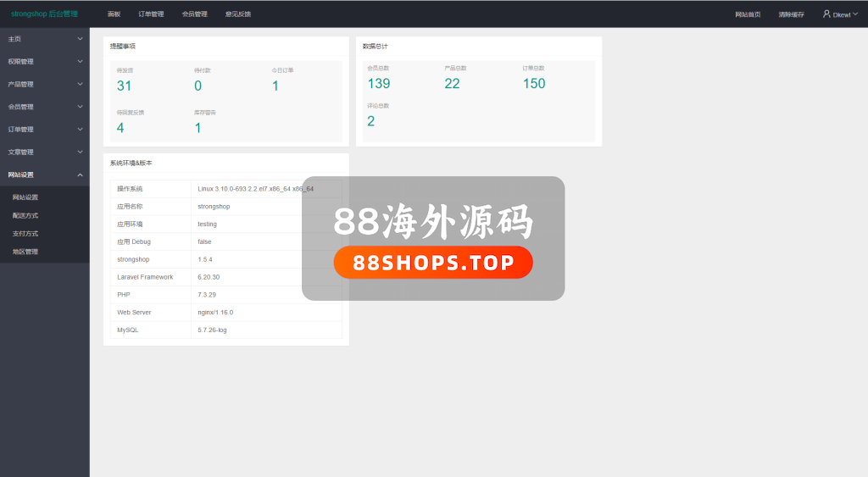Open 意见反馈 in the top navigation
868x477 pixels.
(238, 14)
